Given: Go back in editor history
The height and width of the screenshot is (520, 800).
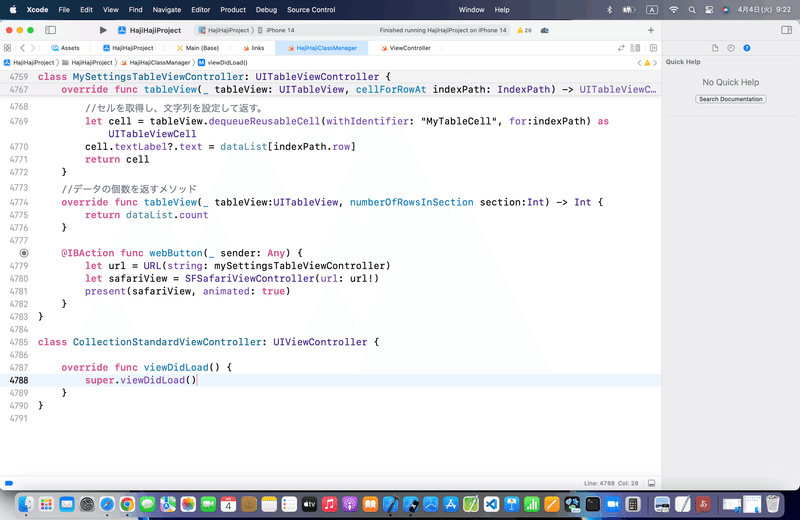Looking at the screenshot, I should (22, 48).
